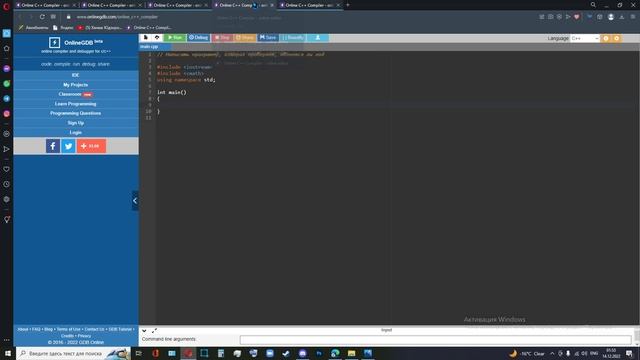Click the FAQ footer link
The image size is (640, 360).
click(36, 329)
